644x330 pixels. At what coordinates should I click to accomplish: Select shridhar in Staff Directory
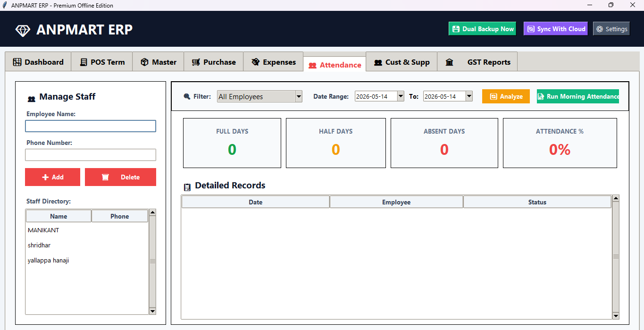pyautogui.click(x=87, y=245)
